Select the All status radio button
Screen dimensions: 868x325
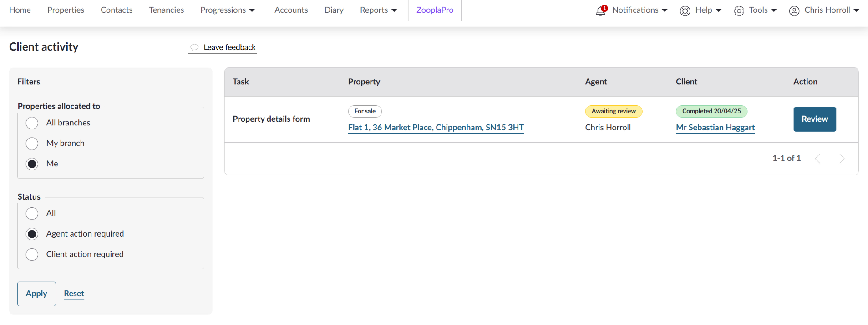coord(32,213)
